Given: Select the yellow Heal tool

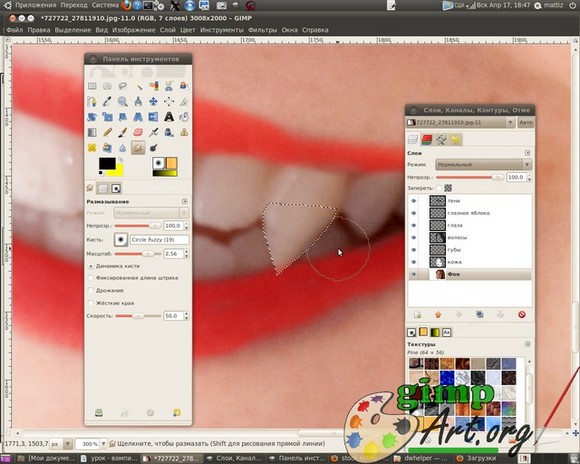Looking at the screenshot, I should [x=92, y=148].
